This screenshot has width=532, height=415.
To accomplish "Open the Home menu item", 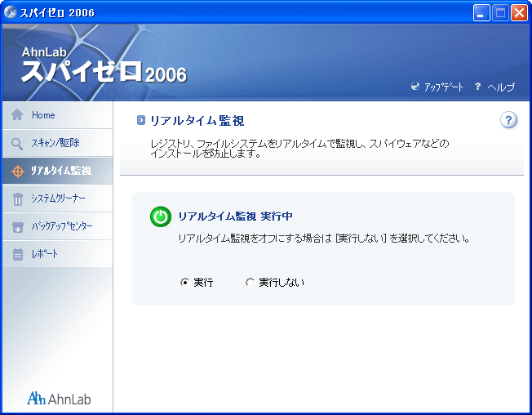I will (x=57, y=115).
